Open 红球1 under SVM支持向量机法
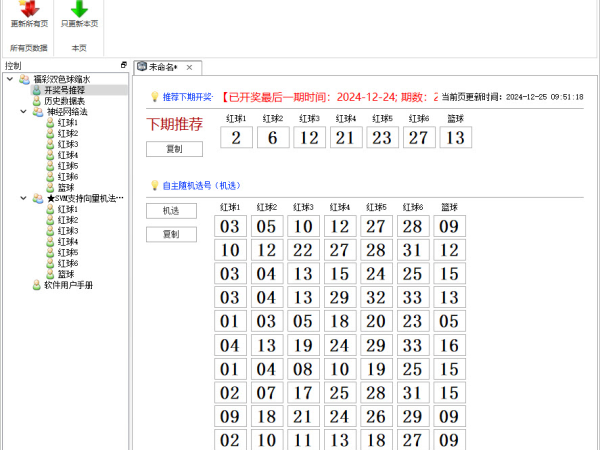The width and height of the screenshot is (600, 450). pyautogui.click(x=68, y=209)
